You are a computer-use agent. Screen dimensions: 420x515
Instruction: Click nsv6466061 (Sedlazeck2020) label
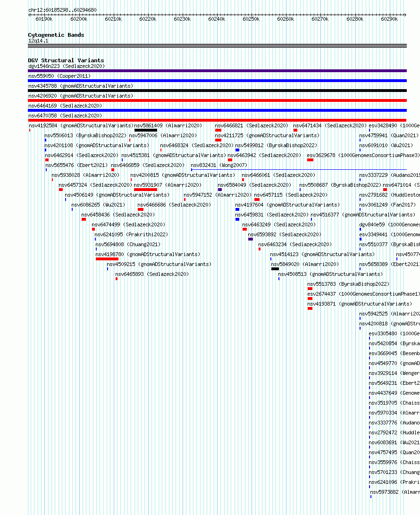click(x=278, y=175)
